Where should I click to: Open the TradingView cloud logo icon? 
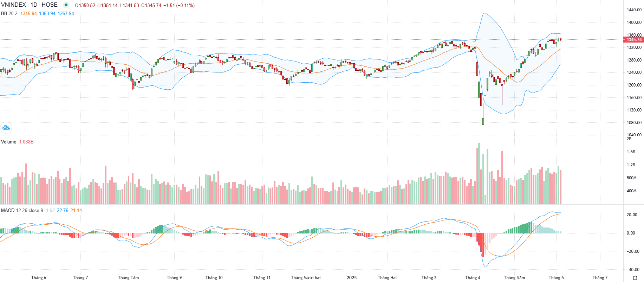point(6,128)
